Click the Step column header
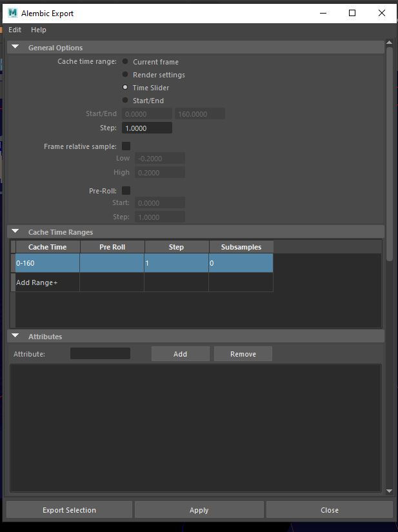The width and height of the screenshot is (398, 532). point(177,247)
